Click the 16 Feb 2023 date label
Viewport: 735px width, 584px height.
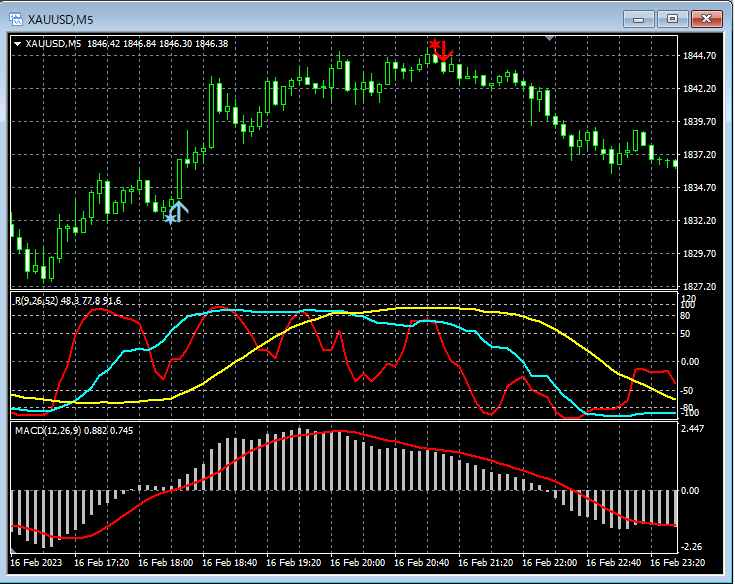tap(36, 563)
